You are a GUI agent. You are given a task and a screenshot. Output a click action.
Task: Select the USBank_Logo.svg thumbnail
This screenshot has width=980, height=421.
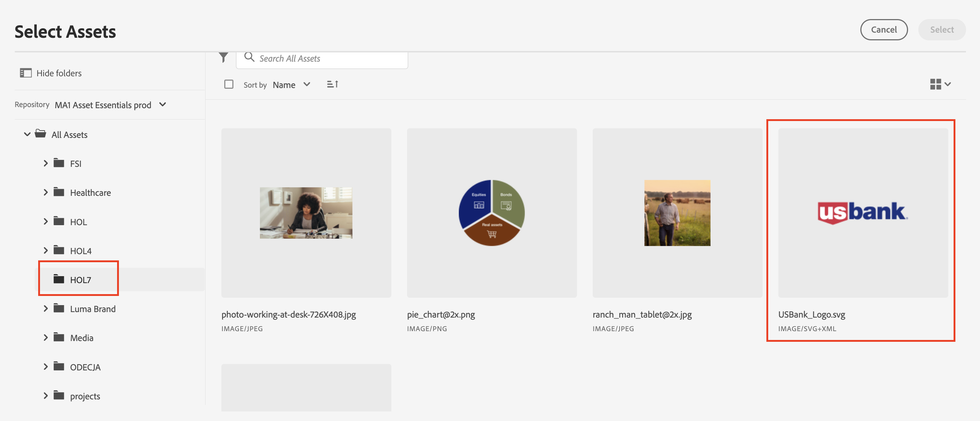pyautogui.click(x=863, y=213)
